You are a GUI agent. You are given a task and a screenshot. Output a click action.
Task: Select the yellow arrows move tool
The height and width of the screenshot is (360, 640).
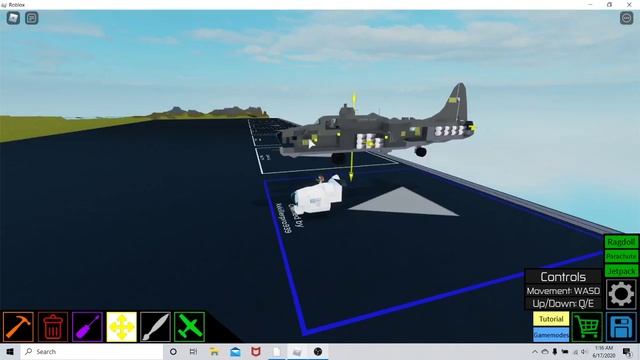121,327
